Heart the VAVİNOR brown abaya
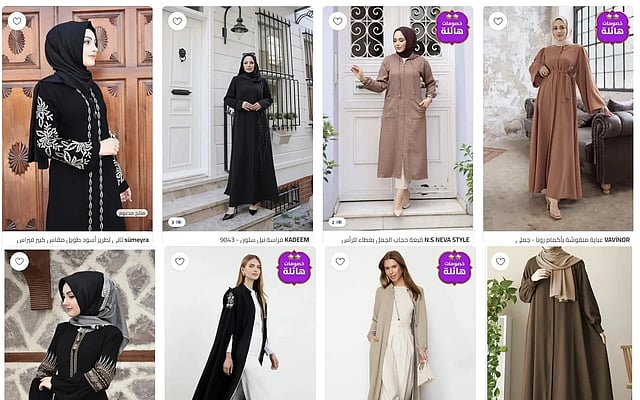The width and height of the screenshot is (640, 400). pyautogui.click(x=498, y=21)
